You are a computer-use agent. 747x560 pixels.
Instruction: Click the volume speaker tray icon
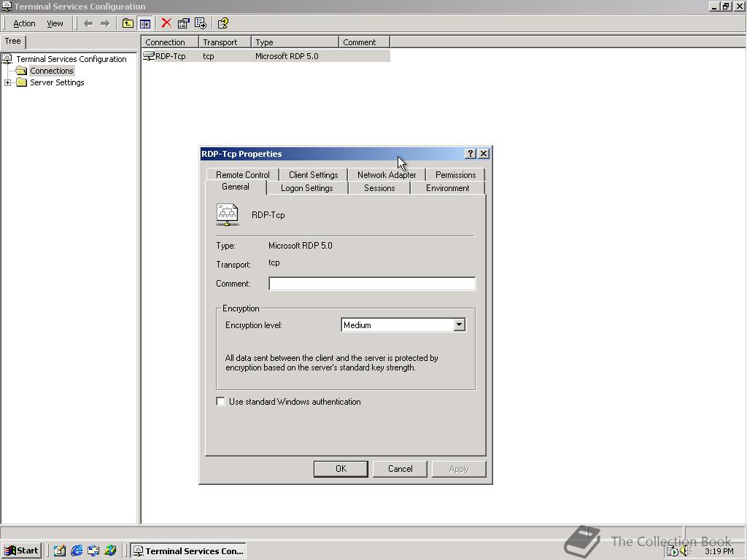[685, 551]
